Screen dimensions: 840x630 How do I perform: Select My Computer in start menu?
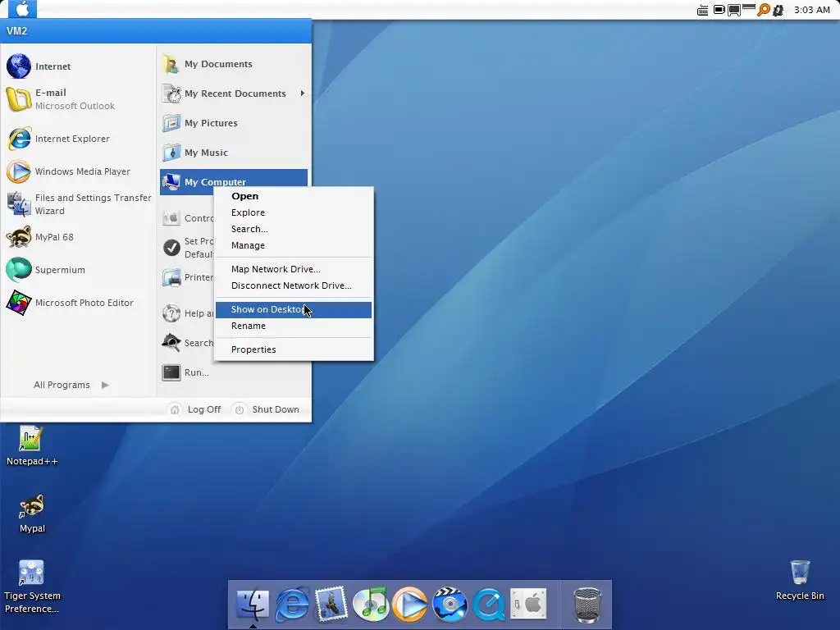point(234,181)
